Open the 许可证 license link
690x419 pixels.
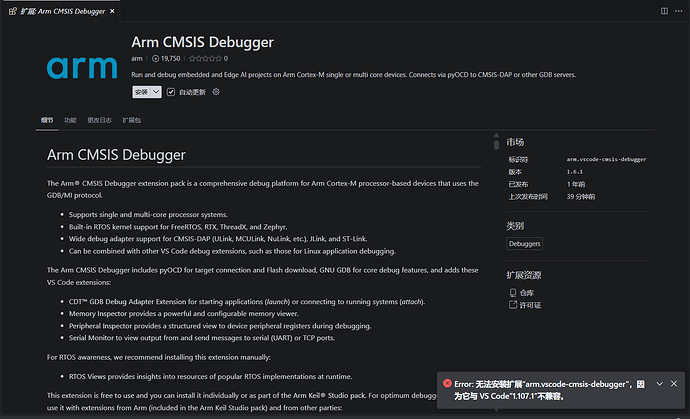530,305
